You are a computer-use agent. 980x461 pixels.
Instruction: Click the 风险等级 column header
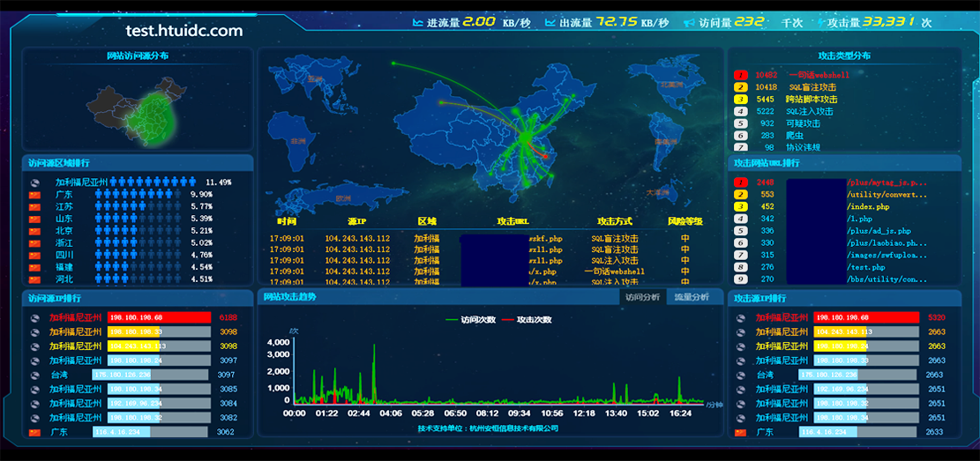pos(685,221)
